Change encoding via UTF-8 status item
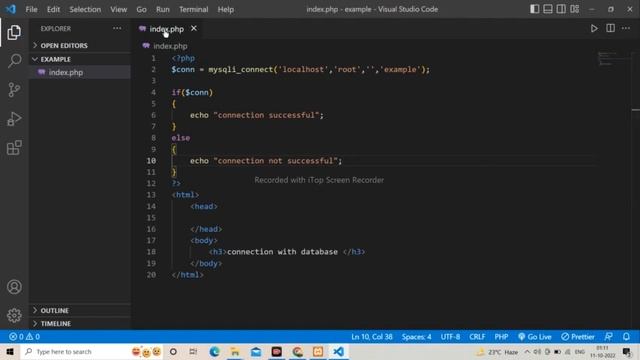The image size is (640, 360). [450, 337]
